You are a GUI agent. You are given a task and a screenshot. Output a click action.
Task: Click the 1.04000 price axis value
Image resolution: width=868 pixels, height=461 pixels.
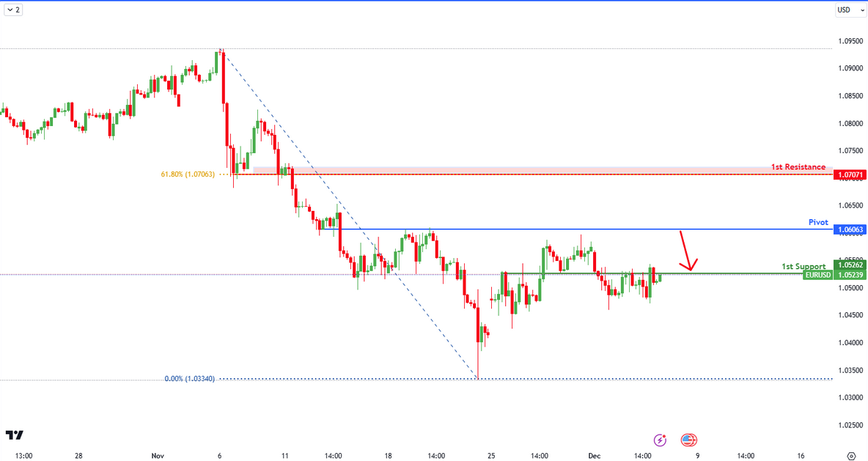(850, 342)
